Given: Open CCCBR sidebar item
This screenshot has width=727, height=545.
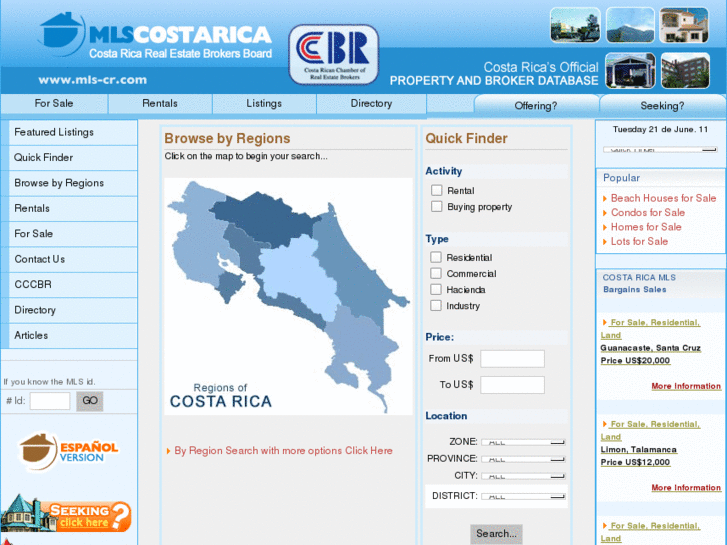Looking at the screenshot, I should click(73, 284).
